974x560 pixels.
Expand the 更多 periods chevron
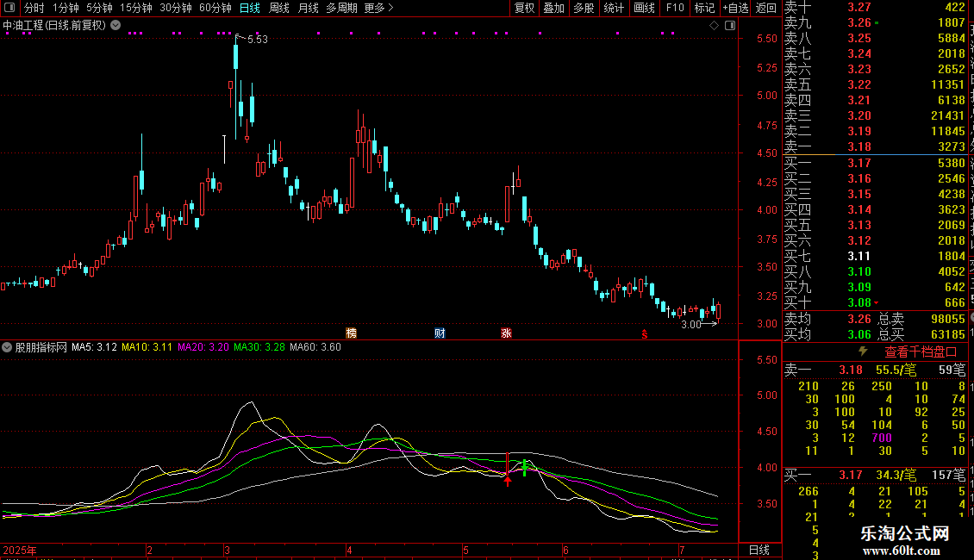pyautogui.click(x=390, y=8)
